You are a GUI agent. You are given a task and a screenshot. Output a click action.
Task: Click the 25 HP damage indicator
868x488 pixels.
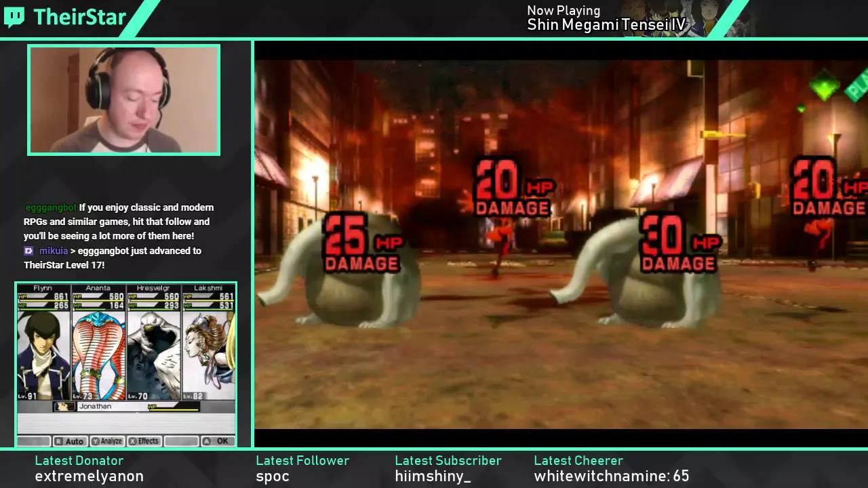tap(363, 244)
